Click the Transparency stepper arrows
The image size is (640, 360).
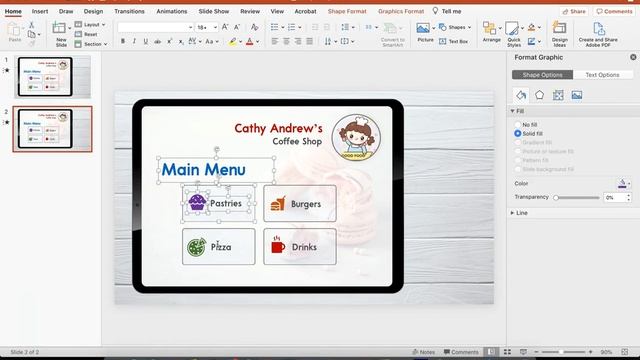pos(629,198)
